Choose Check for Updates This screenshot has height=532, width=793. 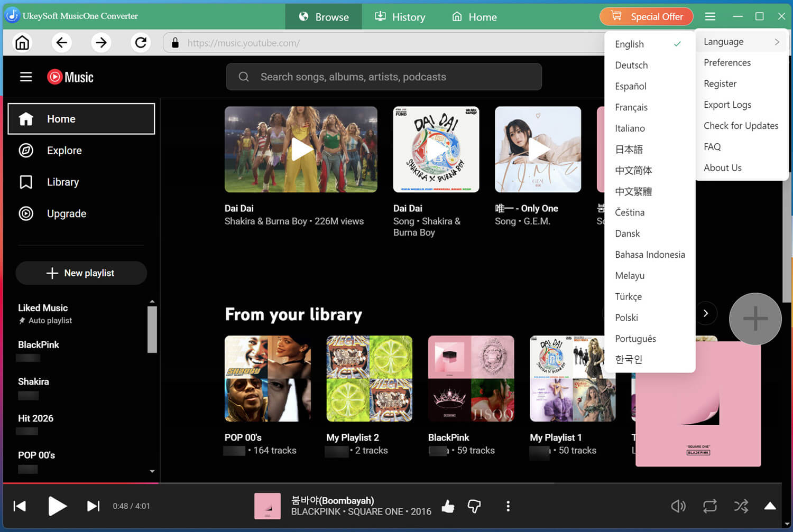(x=742, y=126)
